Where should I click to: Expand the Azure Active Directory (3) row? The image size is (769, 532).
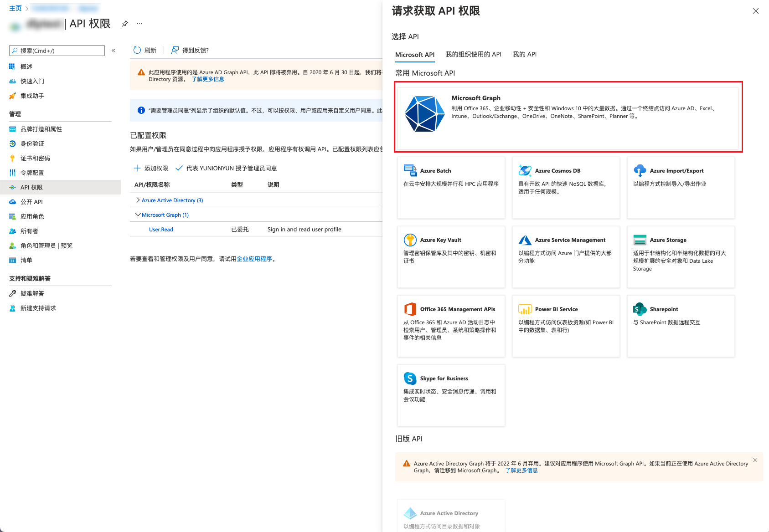138,200
